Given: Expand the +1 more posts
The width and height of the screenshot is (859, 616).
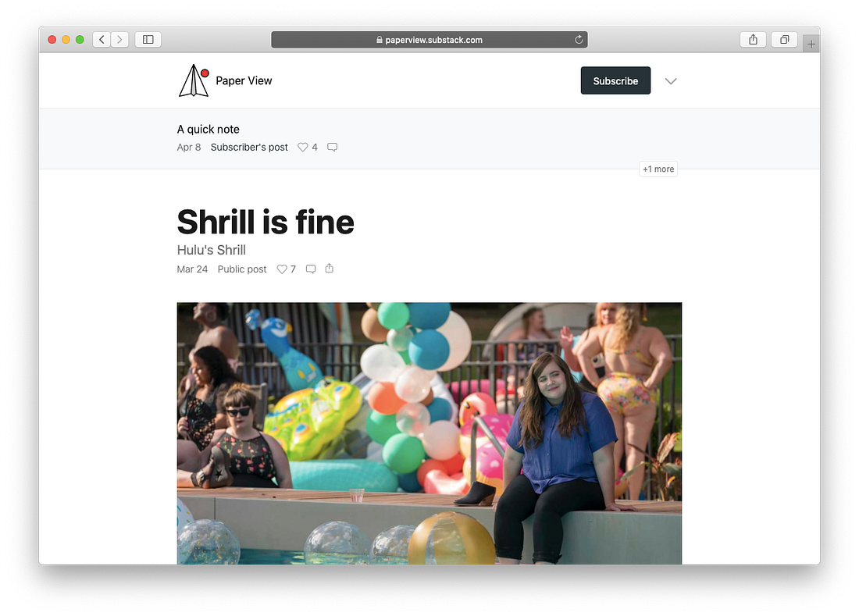Looking at the screenshot, I should tap(658, 169).
